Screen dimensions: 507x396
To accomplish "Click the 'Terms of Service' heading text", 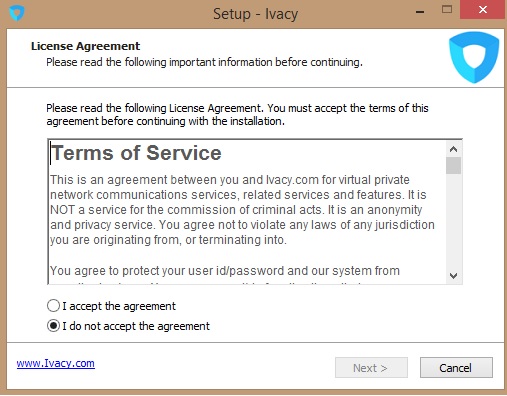I will [x=136, y=153].
